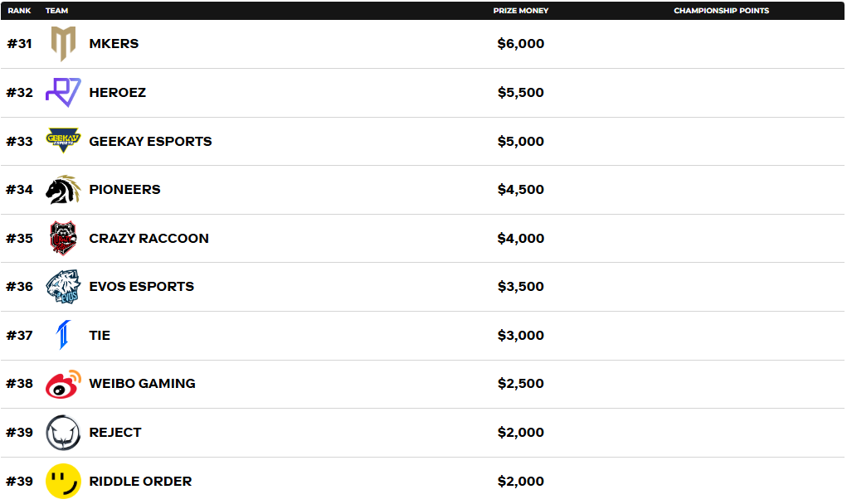Click the $3,500 prize for EVOS
The height and width of the screenshot is (504, 847).
pyautogui.click(x=521, y=287)
